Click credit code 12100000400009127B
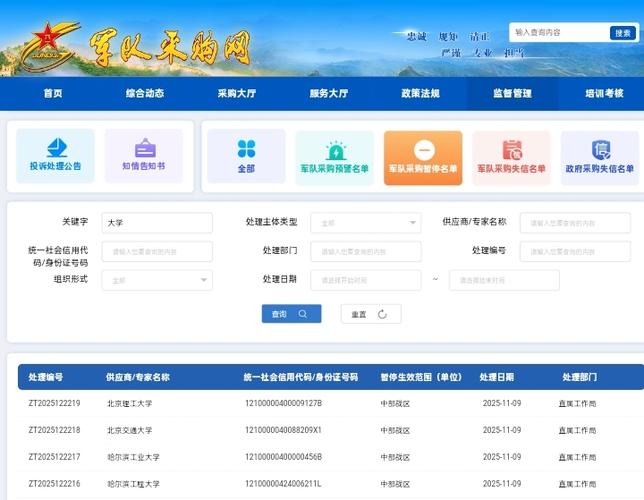The image size is (644, 500). [283, 403]
